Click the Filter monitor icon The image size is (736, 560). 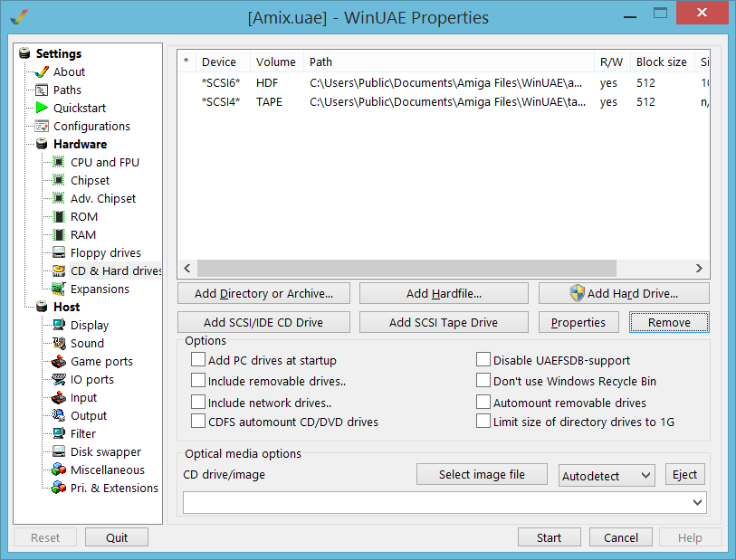pyautogui.click(x=59, y=434)
